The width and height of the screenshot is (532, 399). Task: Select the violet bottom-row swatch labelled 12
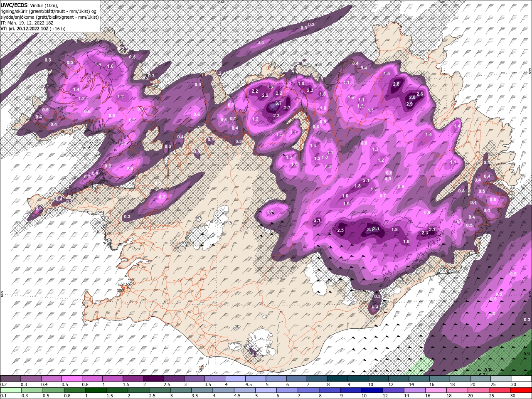393,390
